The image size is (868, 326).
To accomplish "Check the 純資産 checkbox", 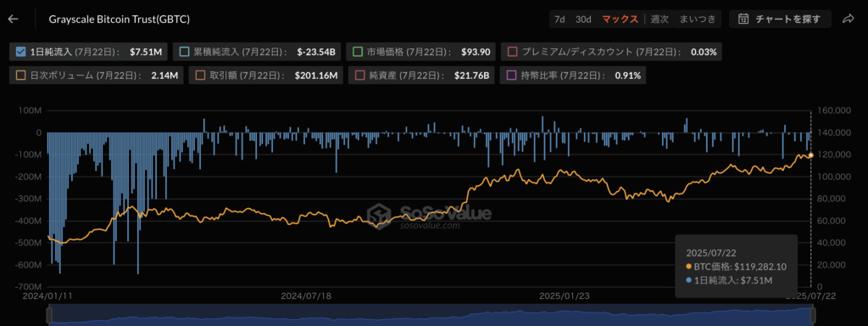I will 359,76.
